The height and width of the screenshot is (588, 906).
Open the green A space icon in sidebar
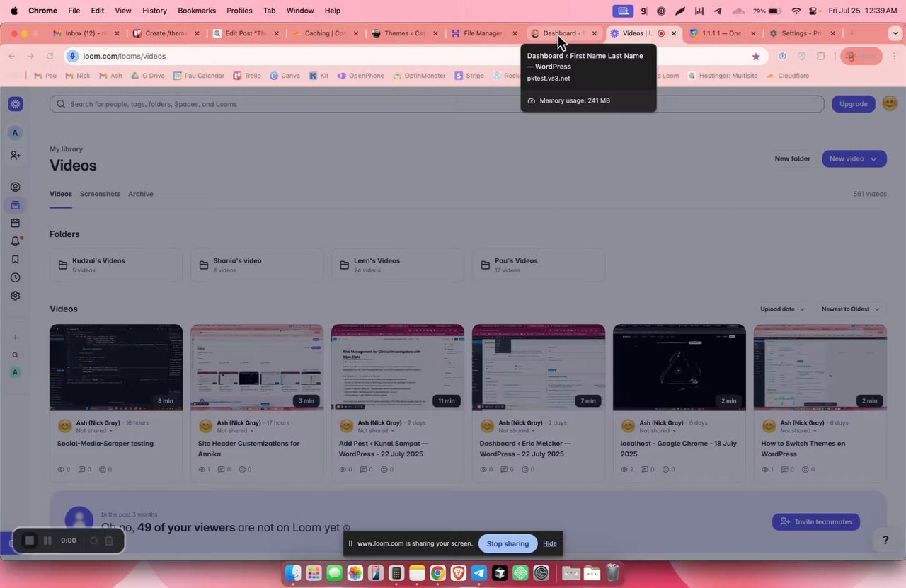coord(16,372)
